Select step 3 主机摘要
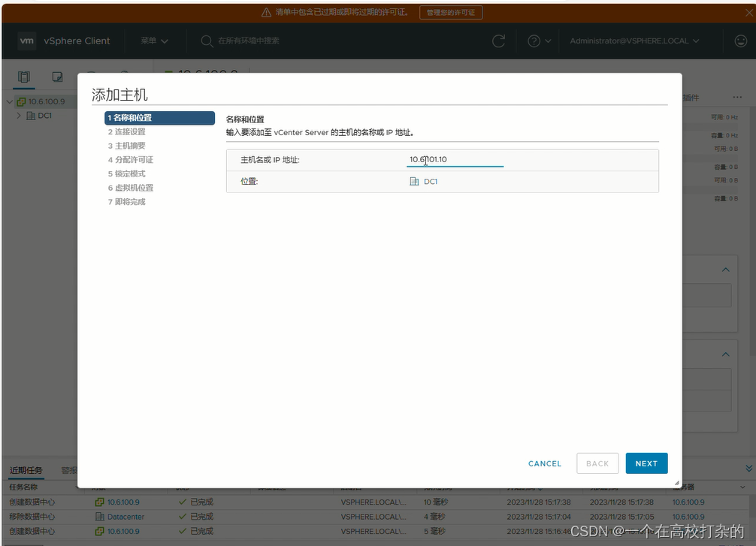Screen dimensions: 756x546 [127, 146]
